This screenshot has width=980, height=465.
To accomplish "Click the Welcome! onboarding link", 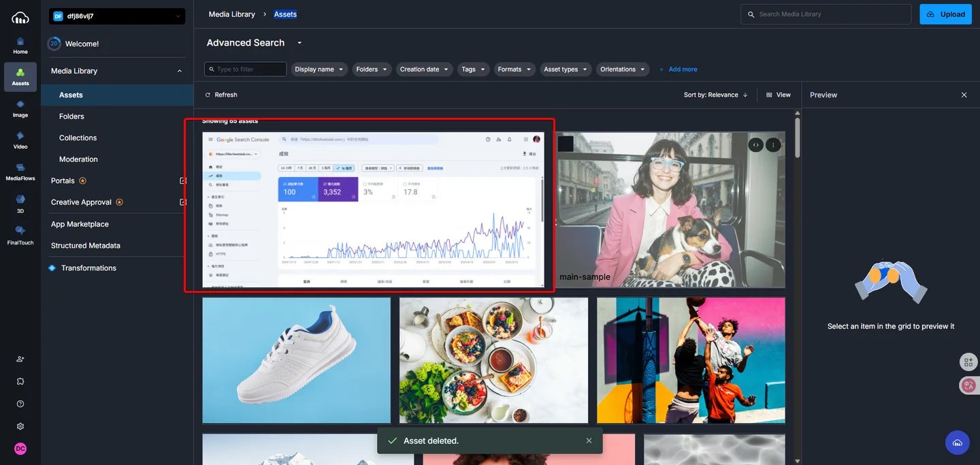I will pyautogui.click(x=82, y=44).
